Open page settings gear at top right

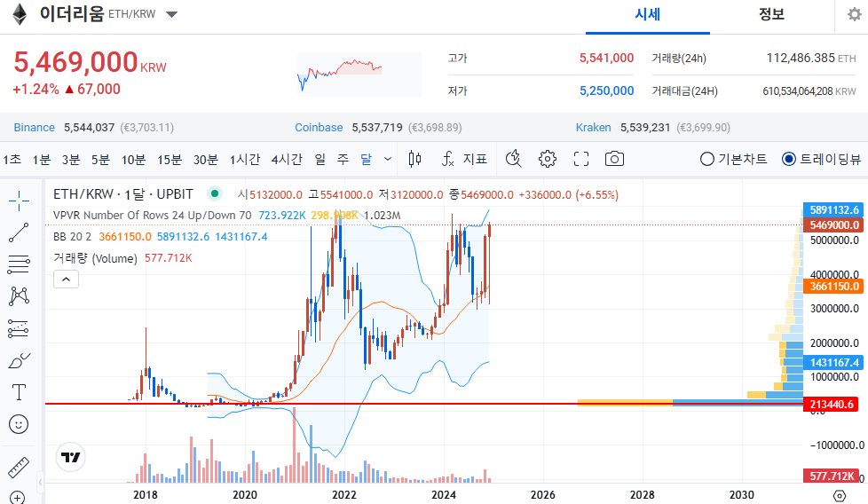point(854,14)
